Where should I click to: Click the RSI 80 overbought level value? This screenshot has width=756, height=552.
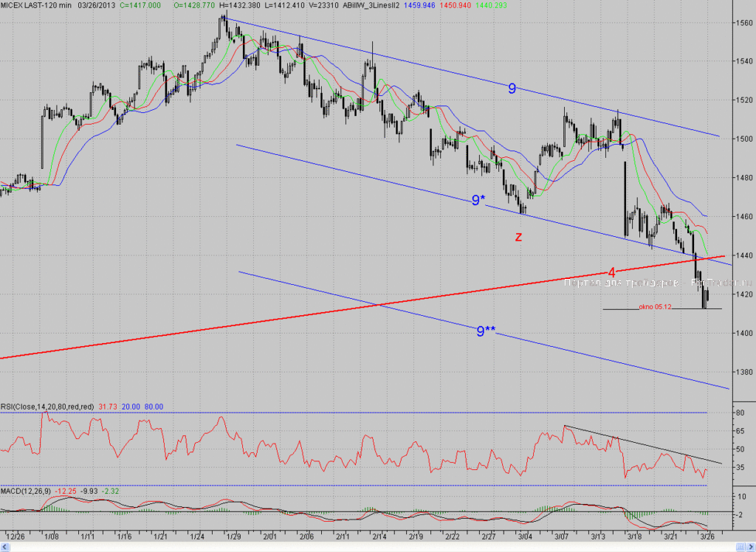pos(740,413)
